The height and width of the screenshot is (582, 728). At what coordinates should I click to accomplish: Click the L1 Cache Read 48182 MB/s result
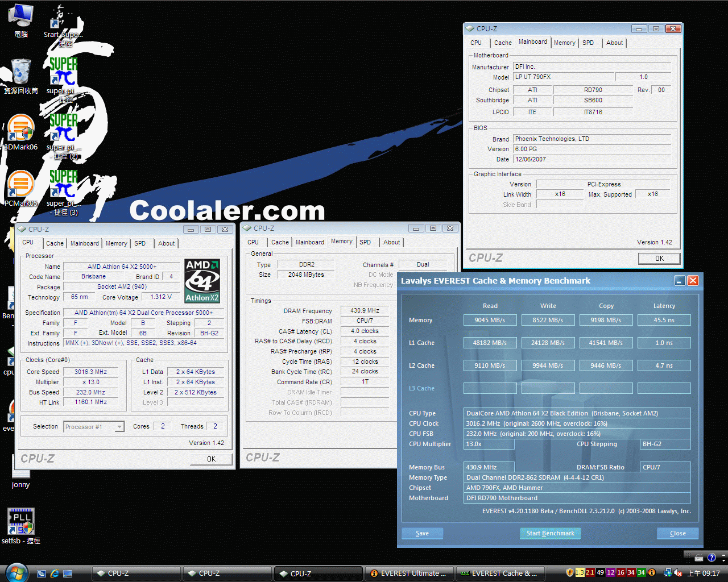tap(490, 343)
